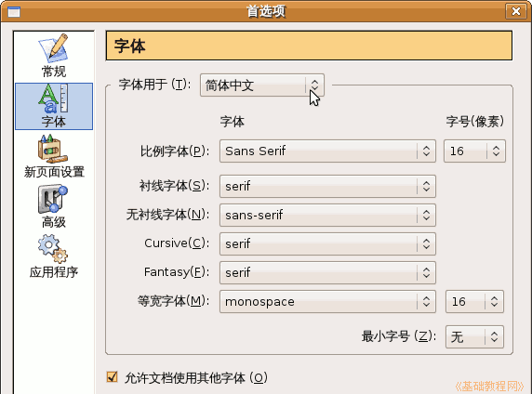
Task: Open the monospace font size 16 dropdown
Action: coord(474,301)
